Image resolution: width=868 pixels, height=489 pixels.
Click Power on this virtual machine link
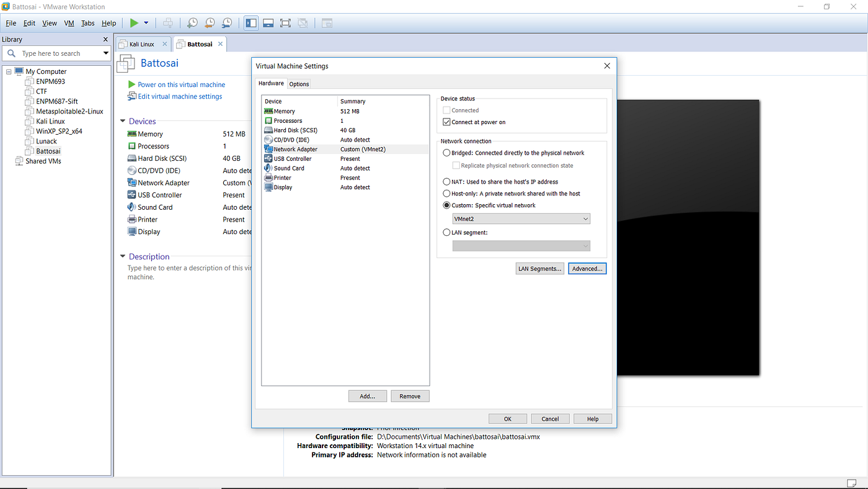[181, 84]
